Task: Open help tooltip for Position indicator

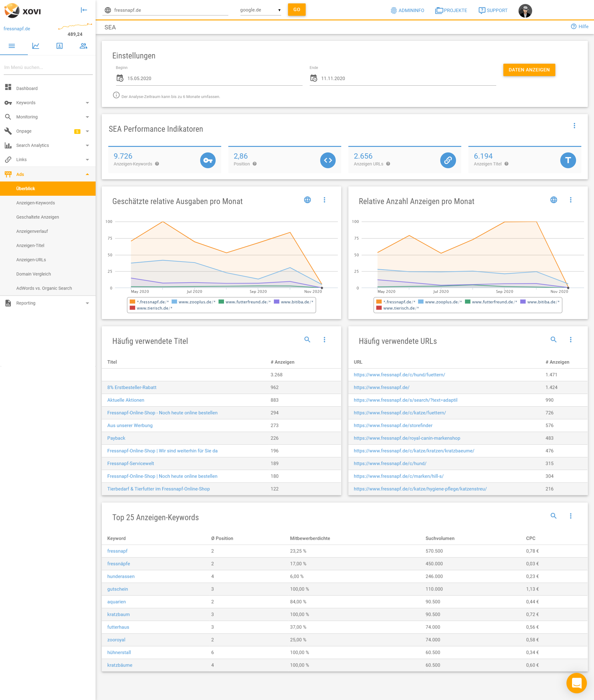Action: pos(255,164)
